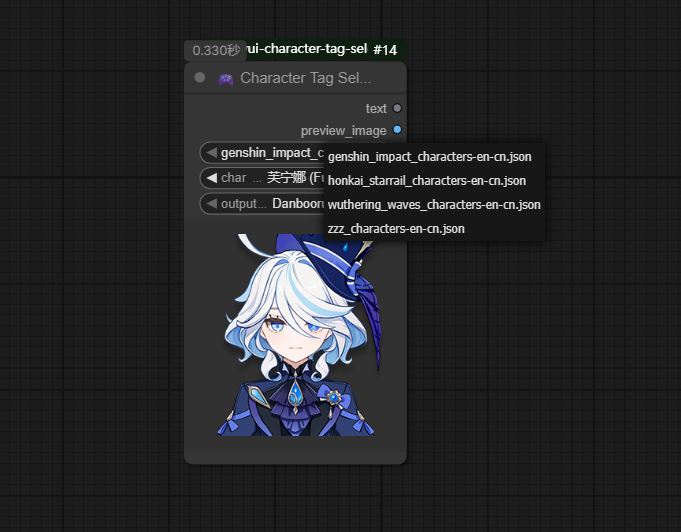This screenshot has height=532, width=681.
Task: Select genshin_impact_characters-en-cn.json from the list
Action: coord(434,157)
